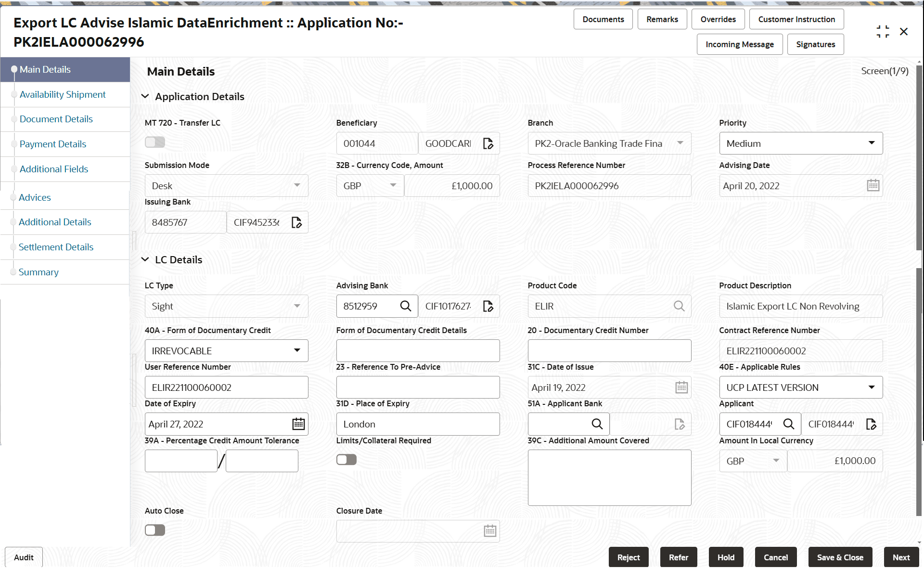
Task: Click the Issuing Bank edit details icon
Action: coord(296,222)
